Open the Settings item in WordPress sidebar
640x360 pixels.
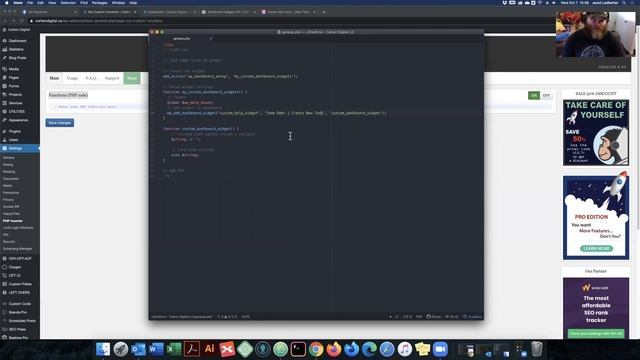[20, 149]
